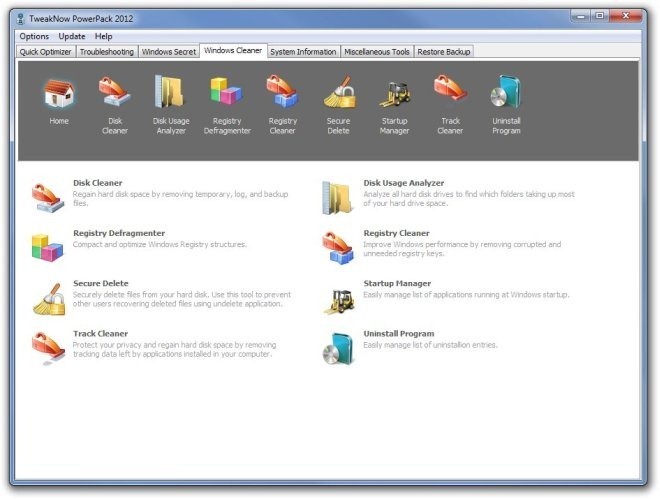Viewport: 660px width, 499px height.
Task: Click 'Securely delete files from your hard disk' text
Action: (182, 299)
